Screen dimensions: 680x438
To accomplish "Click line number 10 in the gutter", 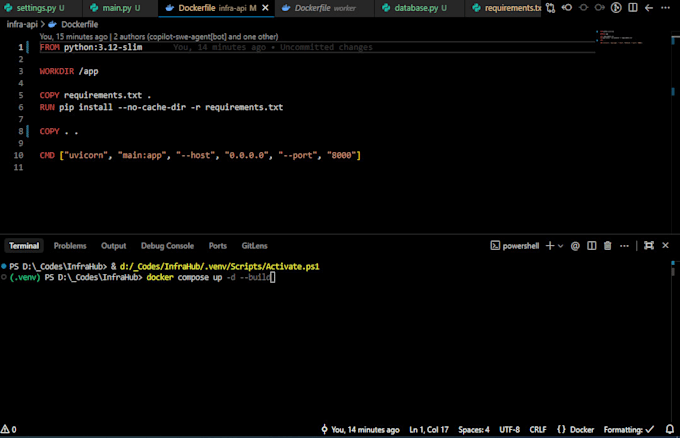I will 18,155.
